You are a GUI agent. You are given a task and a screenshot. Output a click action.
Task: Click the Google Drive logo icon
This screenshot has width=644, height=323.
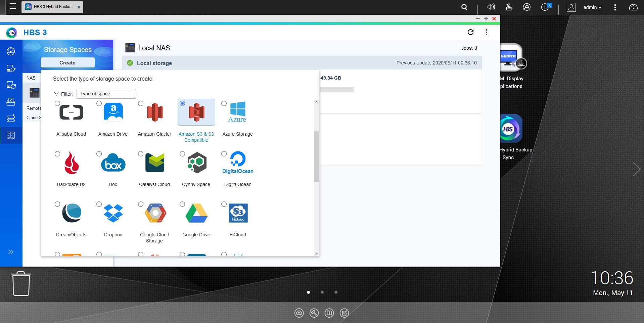pos(196,213)
